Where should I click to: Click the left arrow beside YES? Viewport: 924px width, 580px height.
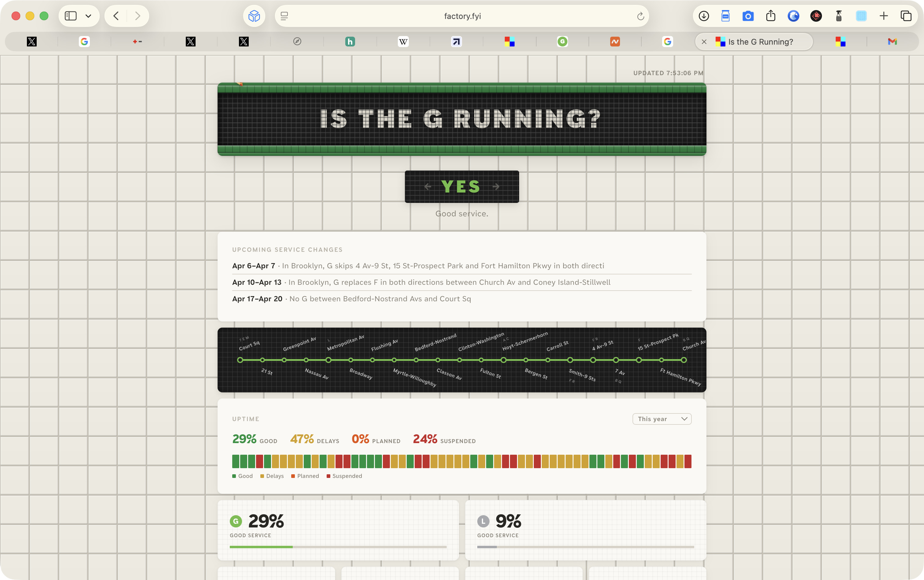[x=428, y=187]
